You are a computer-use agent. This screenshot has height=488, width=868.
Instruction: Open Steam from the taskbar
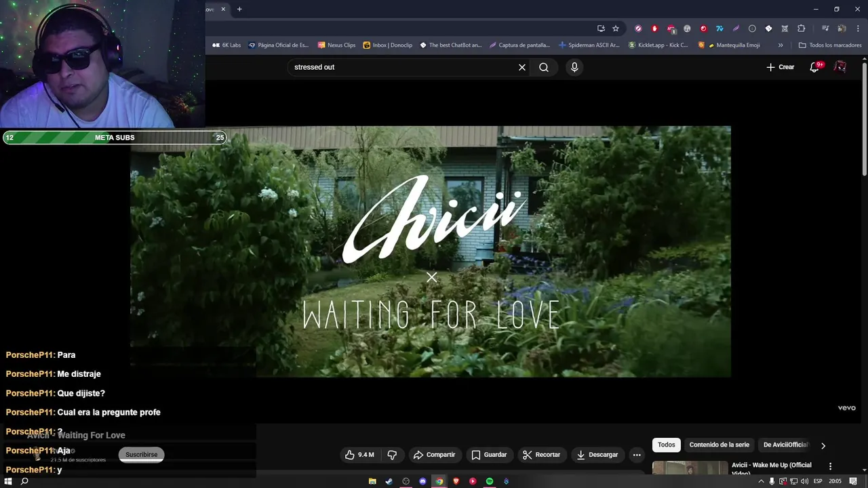point(389,481)
